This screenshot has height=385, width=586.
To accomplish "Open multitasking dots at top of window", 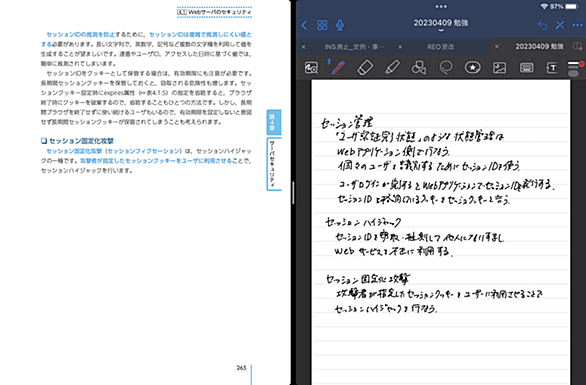I will [x=441, y=6].
